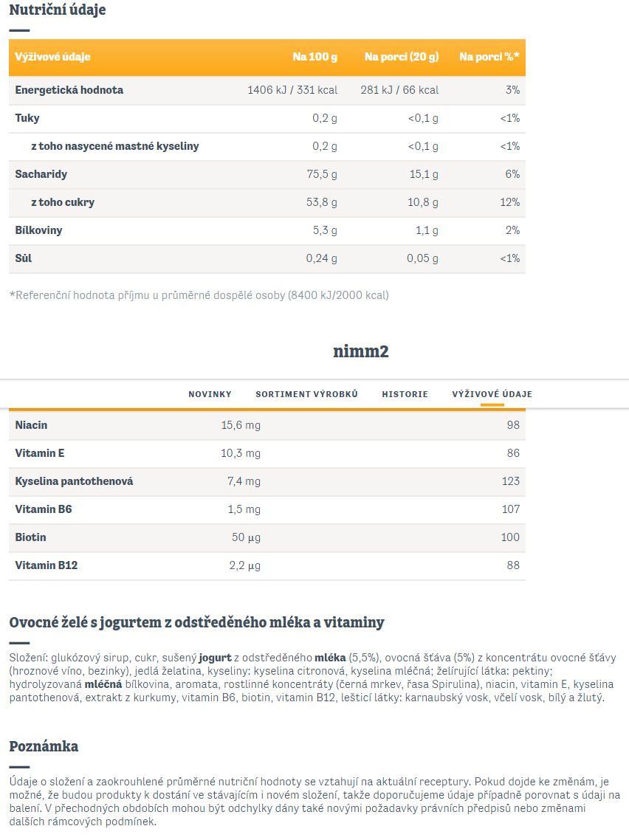Click the Na porci %* column header
This screenshot has height=840, width=629.
click(489, 57)
